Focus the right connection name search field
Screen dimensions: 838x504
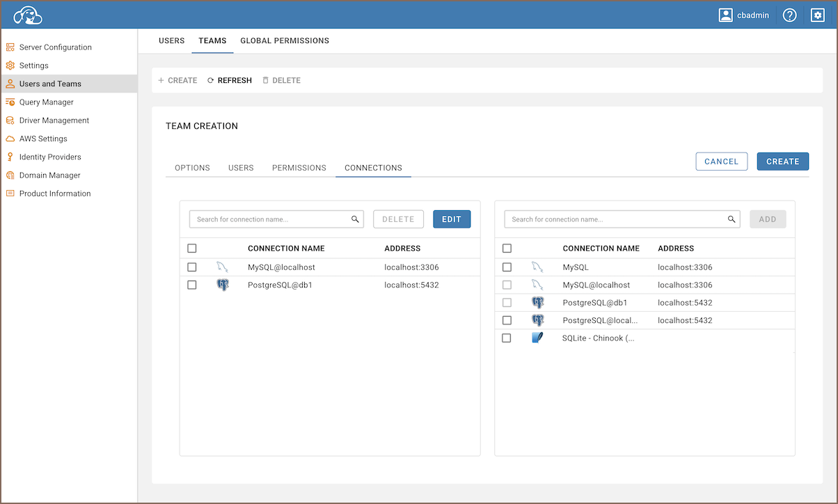[616, 219]
